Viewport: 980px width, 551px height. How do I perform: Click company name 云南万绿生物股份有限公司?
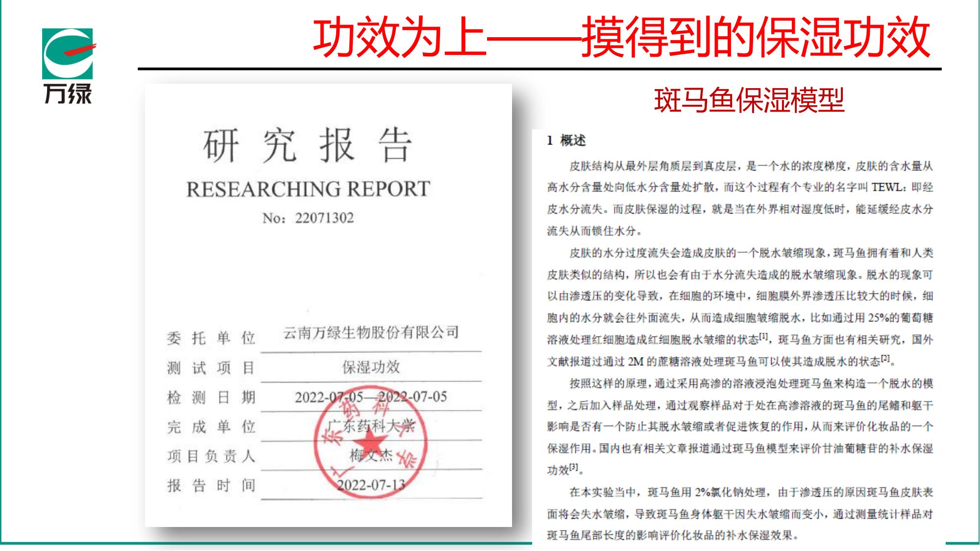(371, 333)
